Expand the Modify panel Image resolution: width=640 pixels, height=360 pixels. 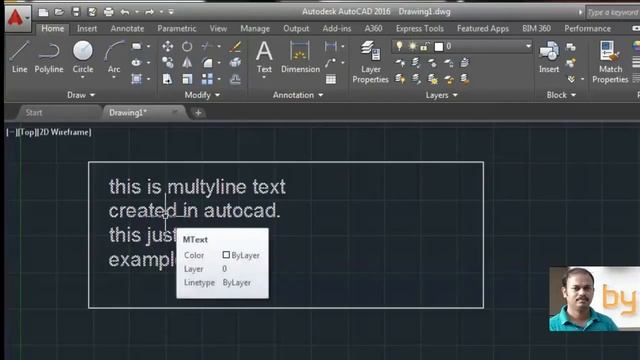click(202, 95)
